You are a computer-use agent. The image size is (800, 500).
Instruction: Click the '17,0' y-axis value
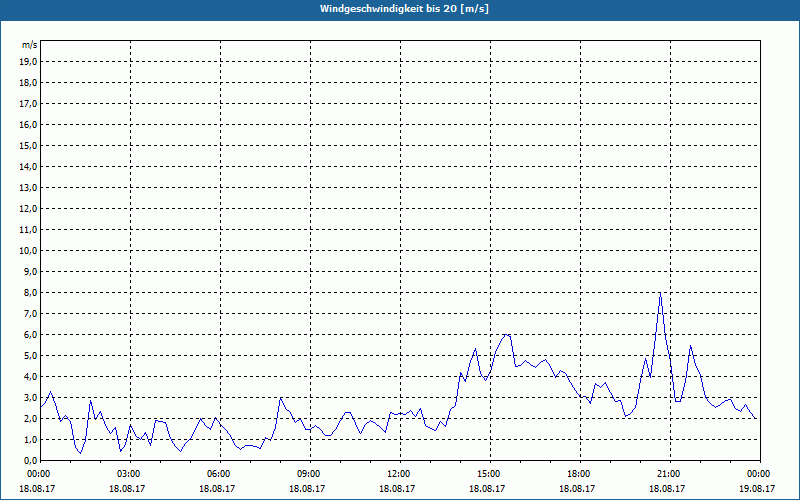pos(29,104)
